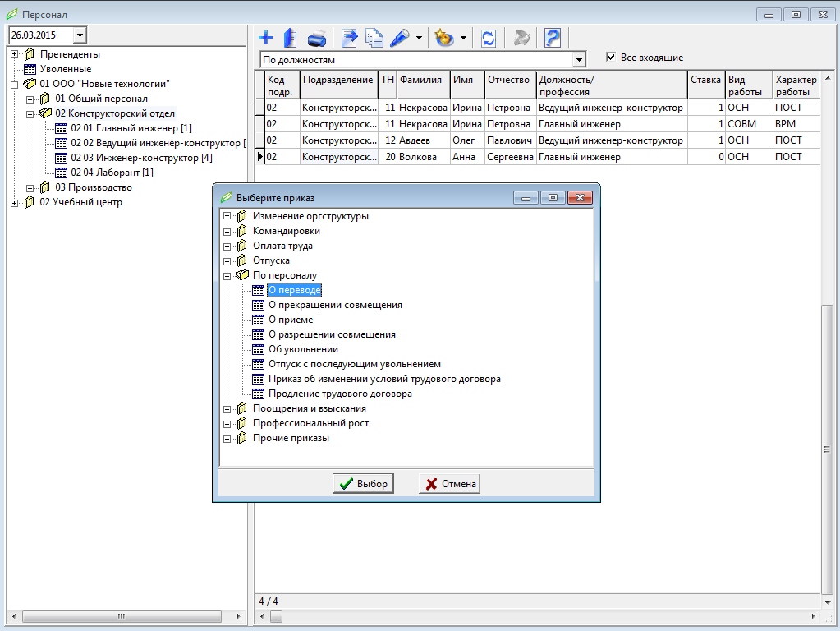Sort by the Фамилия column header
840x631 pixels.
tap(423, 85)
